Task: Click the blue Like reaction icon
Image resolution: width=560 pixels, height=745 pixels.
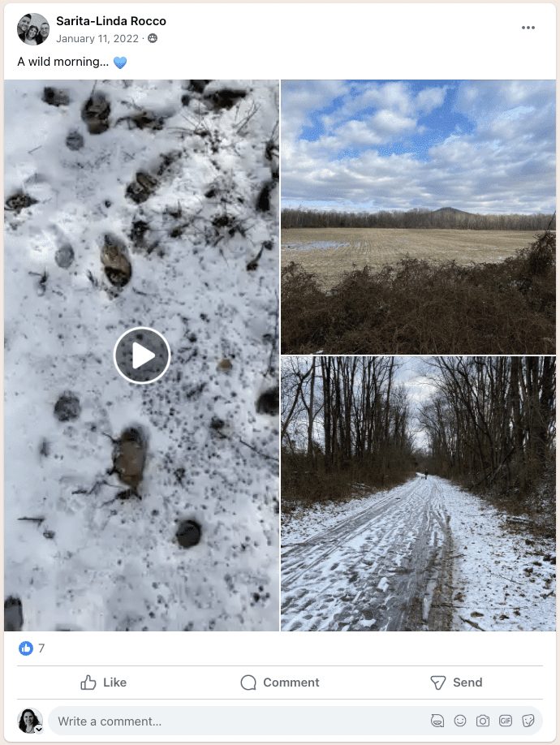Action: point(26,648)
